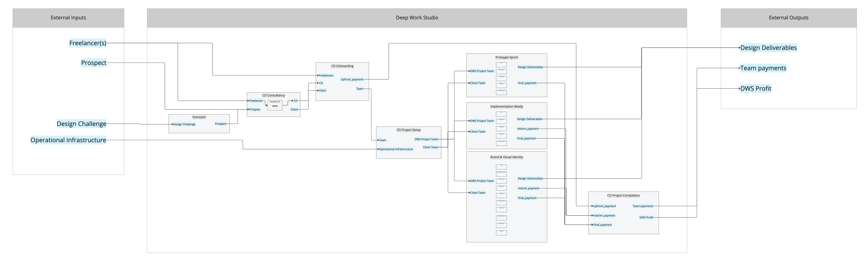
Task: Click the Client input port in CD Onboarding
Action: coord(322,91)
